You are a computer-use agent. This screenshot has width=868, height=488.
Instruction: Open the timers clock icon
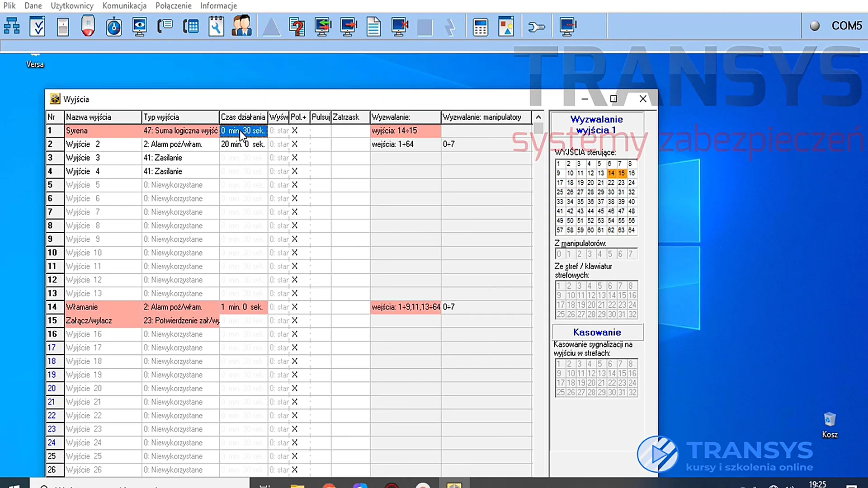click(114, 26)
